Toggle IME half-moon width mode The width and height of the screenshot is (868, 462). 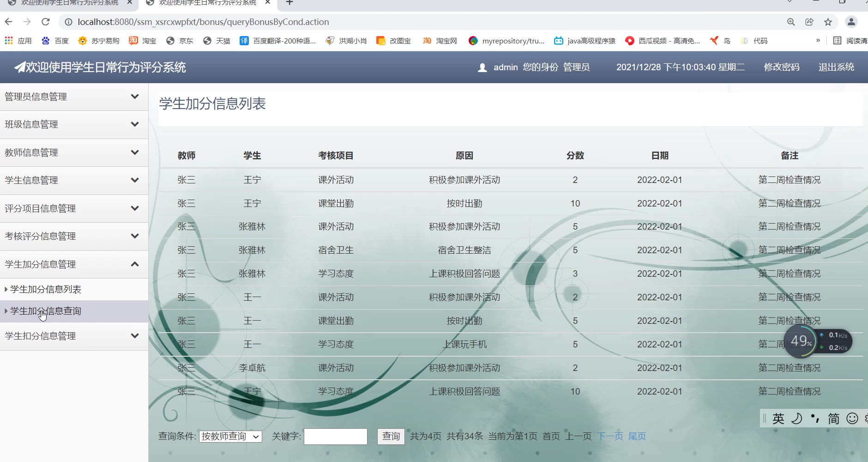click(797, 419)
